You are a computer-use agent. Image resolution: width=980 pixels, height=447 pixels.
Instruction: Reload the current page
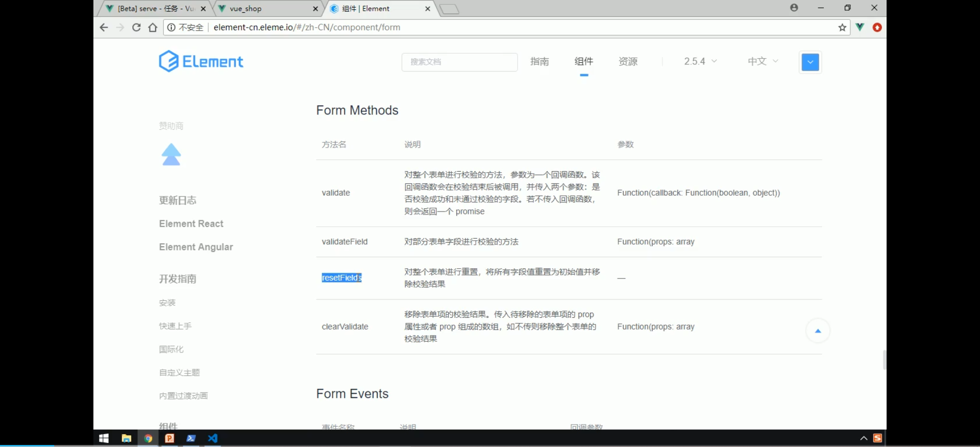pyautogui.click(x=136, y=28)
